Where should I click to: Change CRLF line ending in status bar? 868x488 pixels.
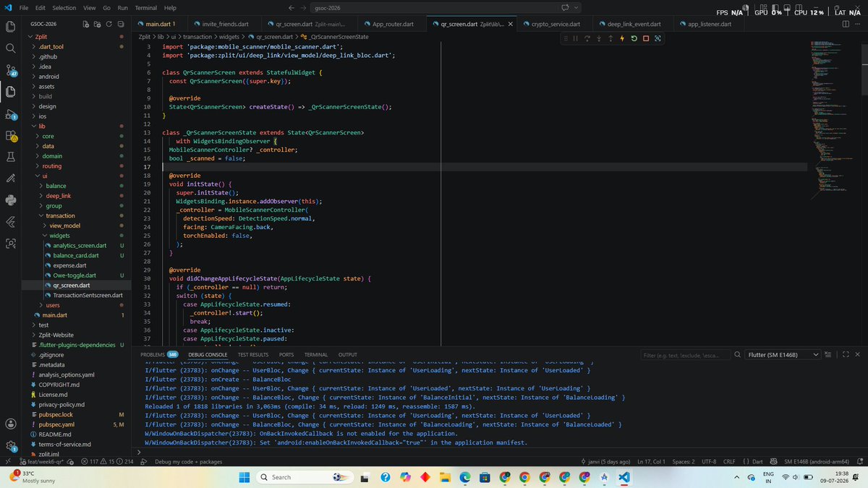pyautogui.click(x=728, y=461)
